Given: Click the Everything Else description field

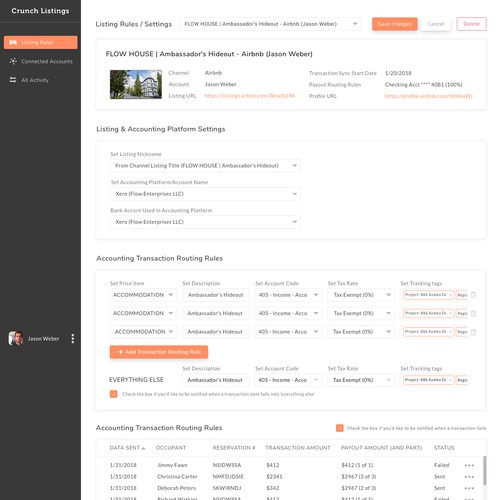Looking at the screenshot, I should (216, 380).
